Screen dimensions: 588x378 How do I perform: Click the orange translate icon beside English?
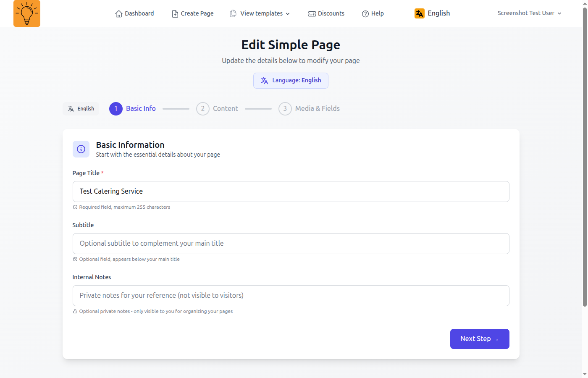(x=420, y=13)
